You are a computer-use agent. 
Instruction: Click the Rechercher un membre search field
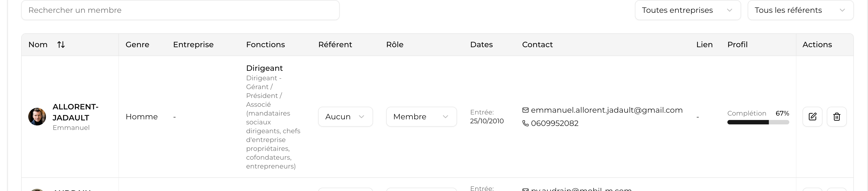(180, 10)
